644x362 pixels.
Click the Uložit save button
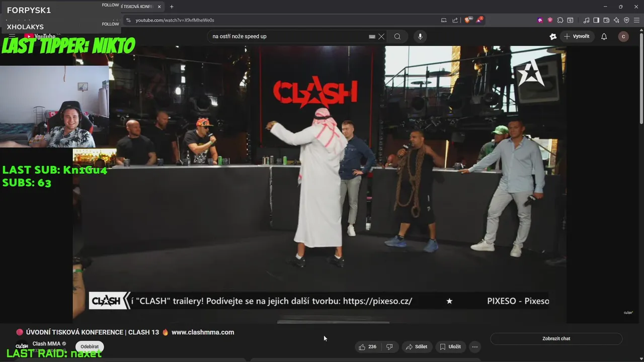pos(450,346)
